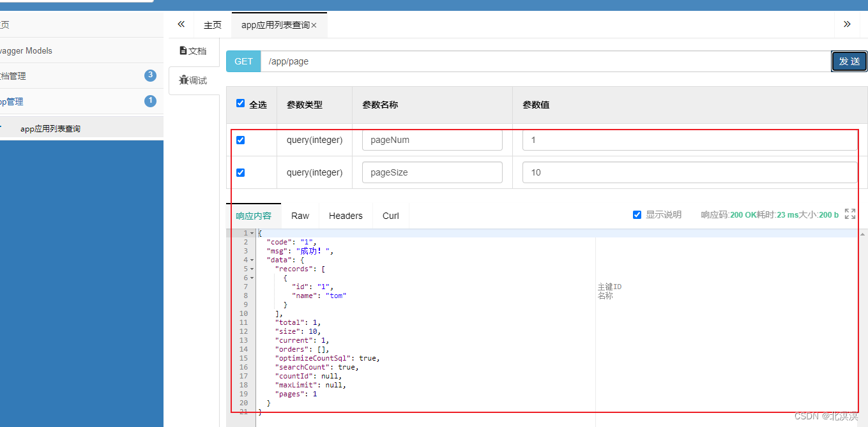Click the /app/page URL input field
Screen dimensions: 868x427
447,61
